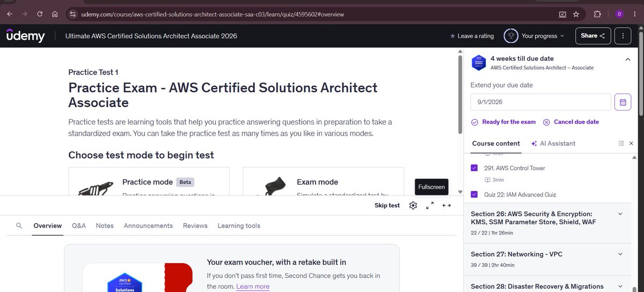The width and height of the screenshot is (644, 292).
Task: Open the Learning tools tab
Action: (239, 225)
